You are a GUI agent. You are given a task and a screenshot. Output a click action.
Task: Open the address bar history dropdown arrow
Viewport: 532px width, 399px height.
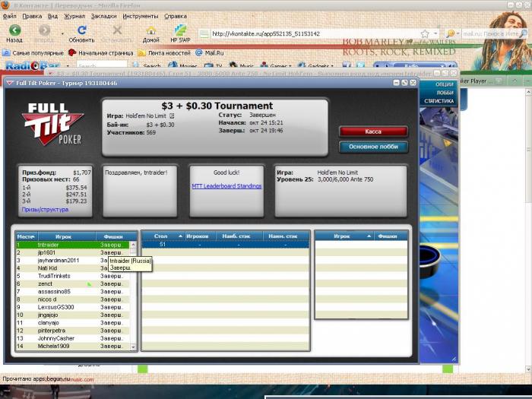pos(435,33)
